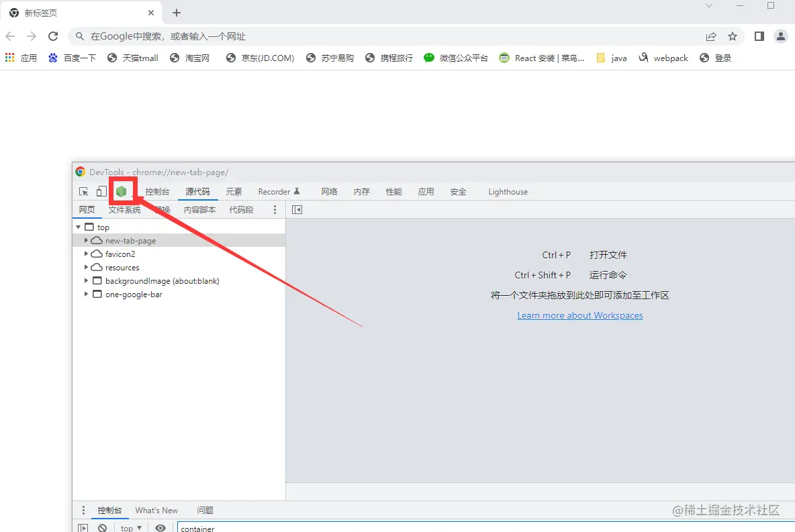Viewport: 795px width, 532px height.
Task: Open the tab search chevron dropdown
Action: tap(709, 5)
